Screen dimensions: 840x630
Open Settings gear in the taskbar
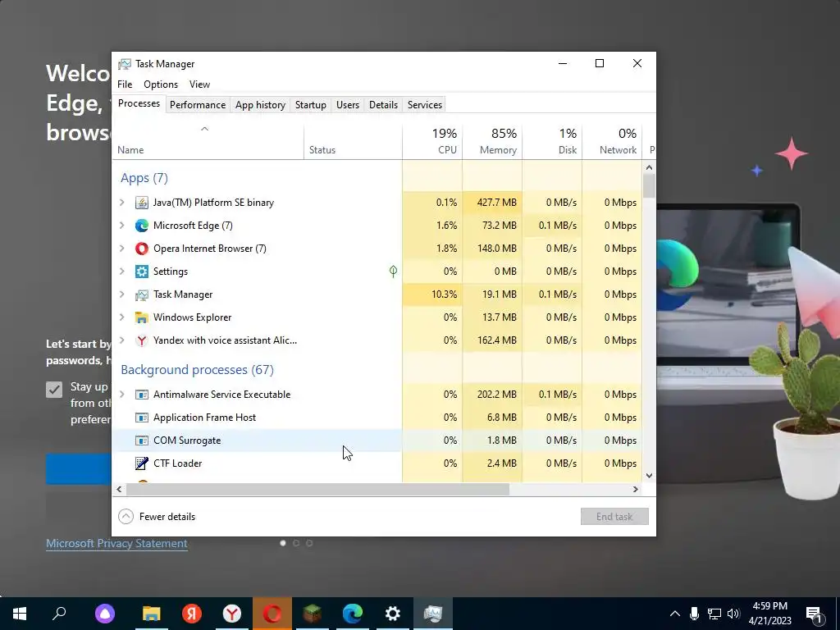click(393, 614)
